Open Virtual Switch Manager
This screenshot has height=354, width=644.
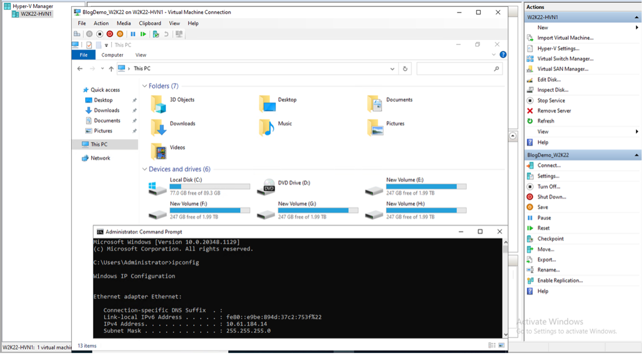pos(565,59)
